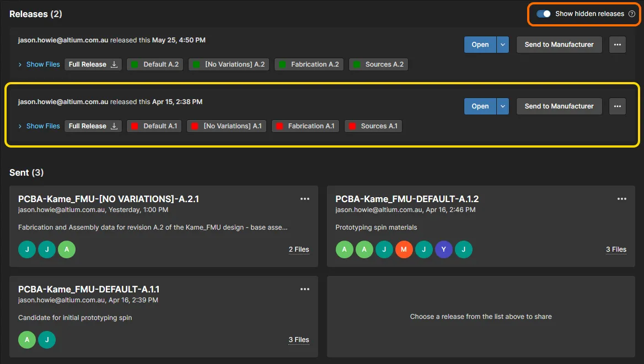The image size is (644, 364).
Task: Click the Sent (3) heading
Action: pyautogui.click(x=26, y=173)
